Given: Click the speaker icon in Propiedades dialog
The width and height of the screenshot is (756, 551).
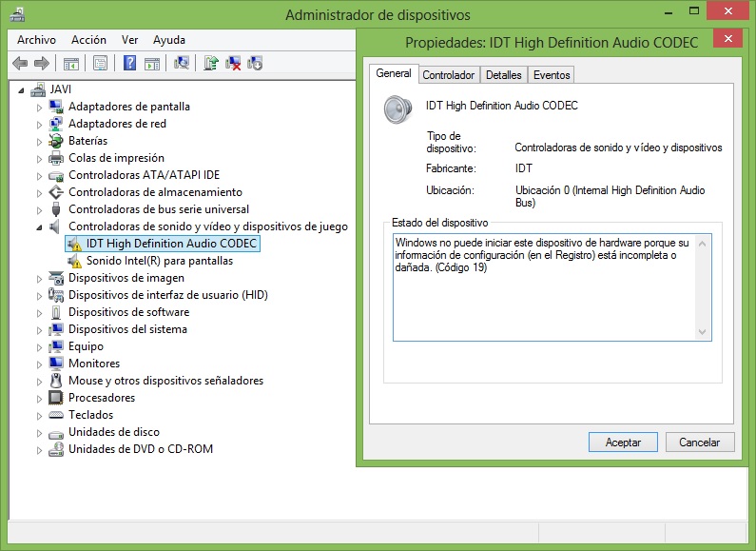Looking at the screenshot, I should click(397, 109).
